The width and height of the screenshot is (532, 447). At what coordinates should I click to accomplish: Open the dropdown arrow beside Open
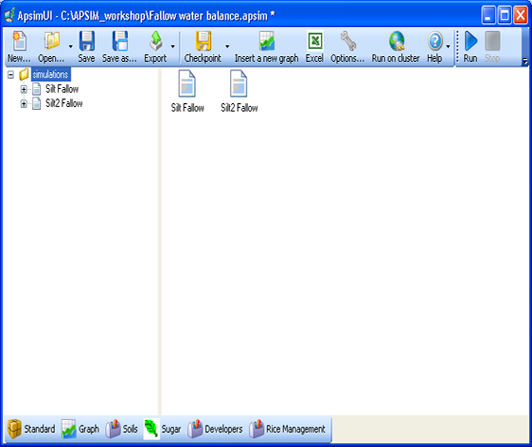pyautogui.click(x=71, y=46)
